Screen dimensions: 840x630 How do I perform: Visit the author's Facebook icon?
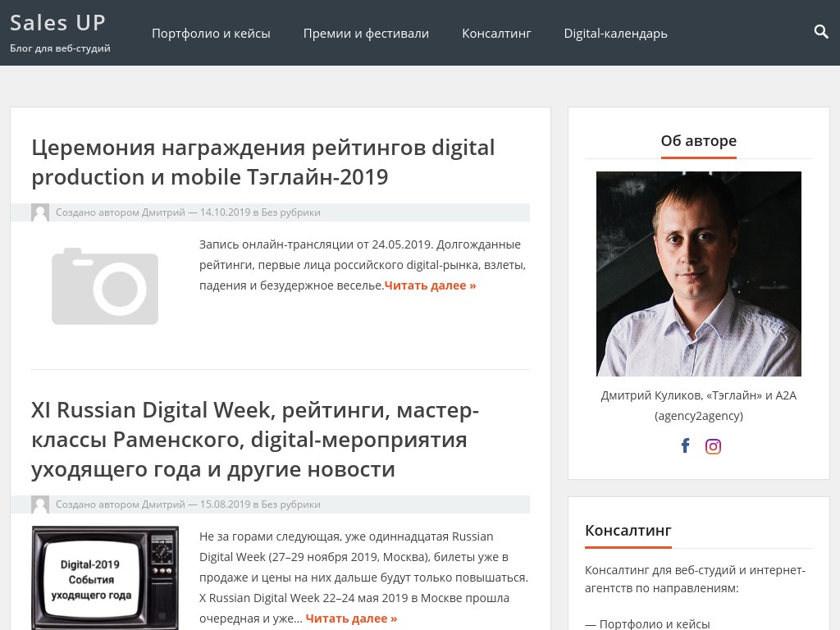click(685, 445)
